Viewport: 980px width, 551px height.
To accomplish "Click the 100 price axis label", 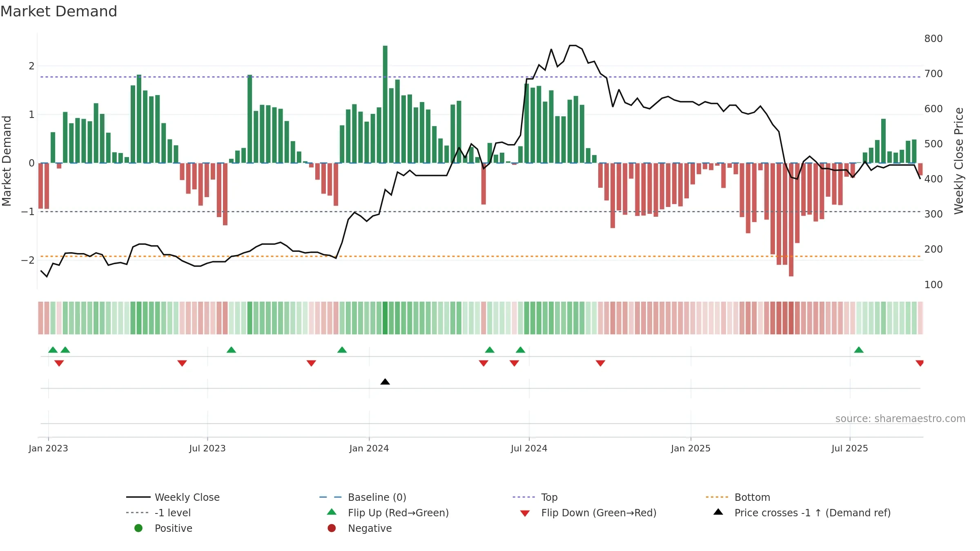I will 933,285.
